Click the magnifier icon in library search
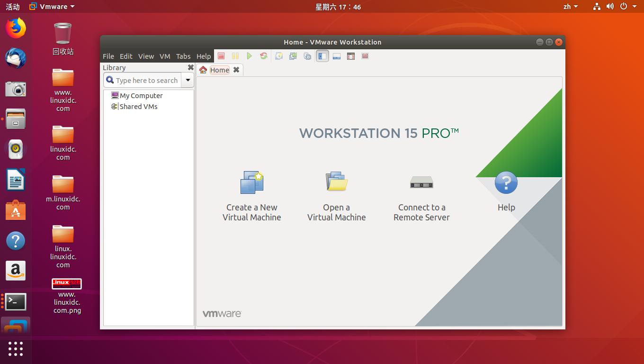 [x=110, y=81]
